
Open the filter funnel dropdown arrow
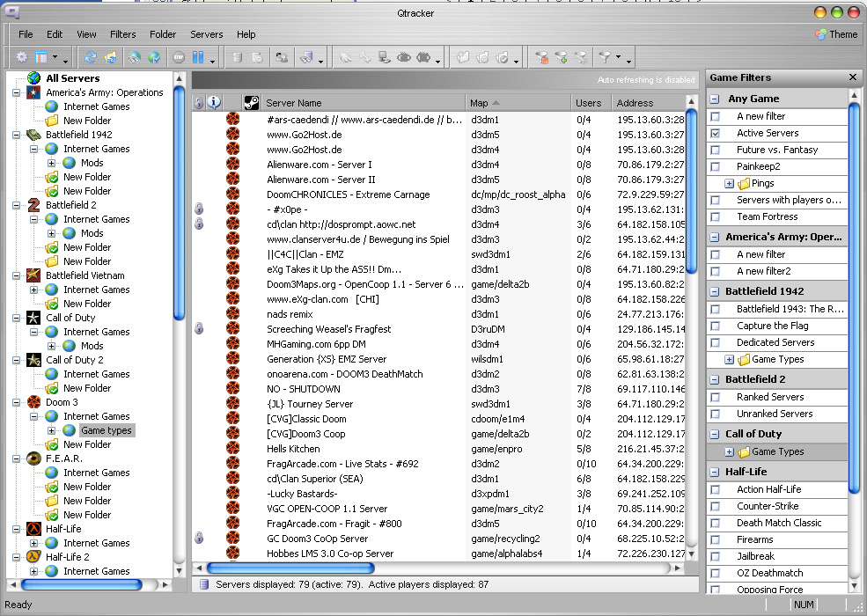tap(618, 57)
